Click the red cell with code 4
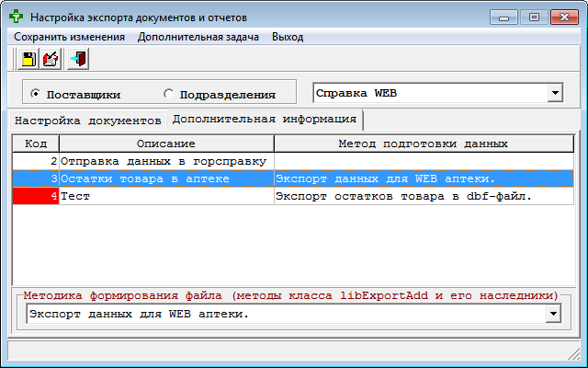The height and width of the screenshot is (368, 588). coord(36,196)
